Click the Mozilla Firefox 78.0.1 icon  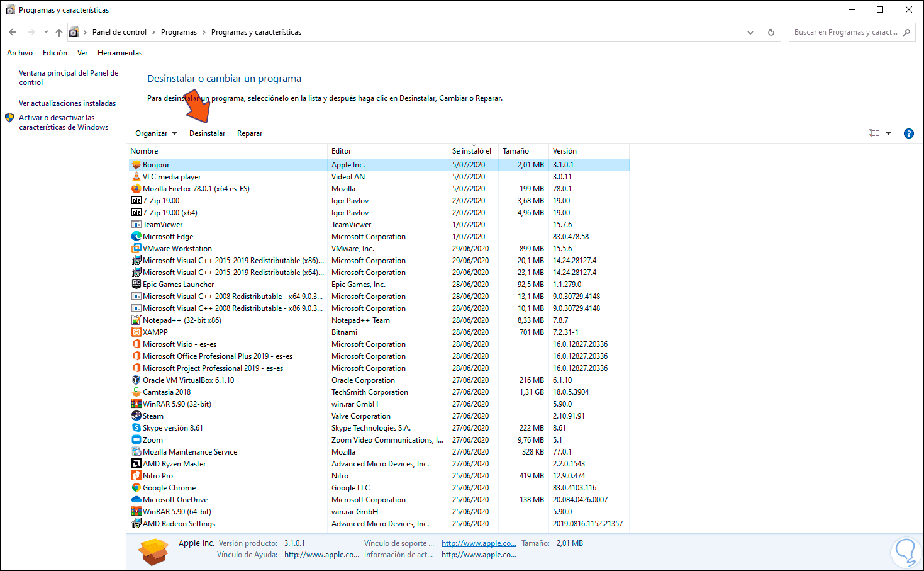[x=136, y=189]
